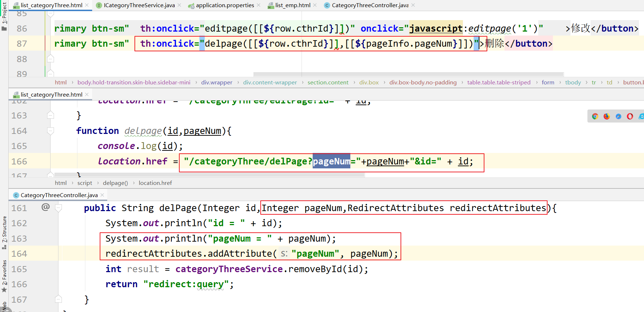This screenshot has width=644, height=312.
Task: Click the 删除 button text on line 87
Action: 494,43
